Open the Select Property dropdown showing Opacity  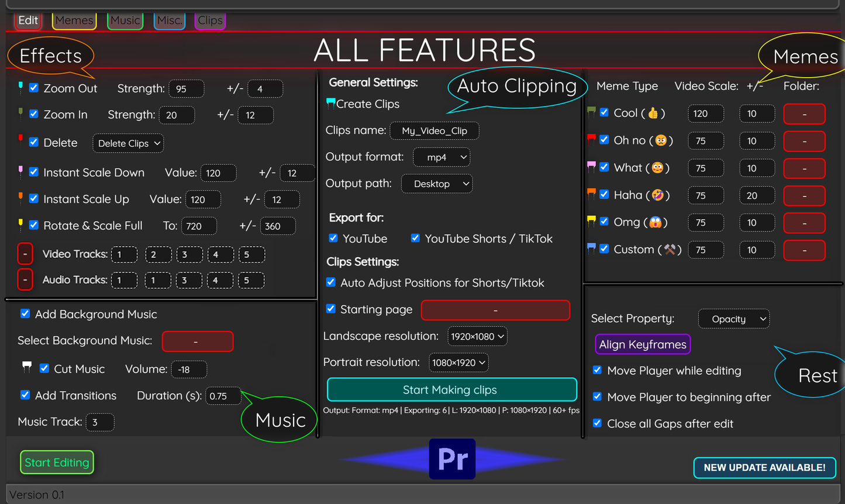(x=734, y=319)
